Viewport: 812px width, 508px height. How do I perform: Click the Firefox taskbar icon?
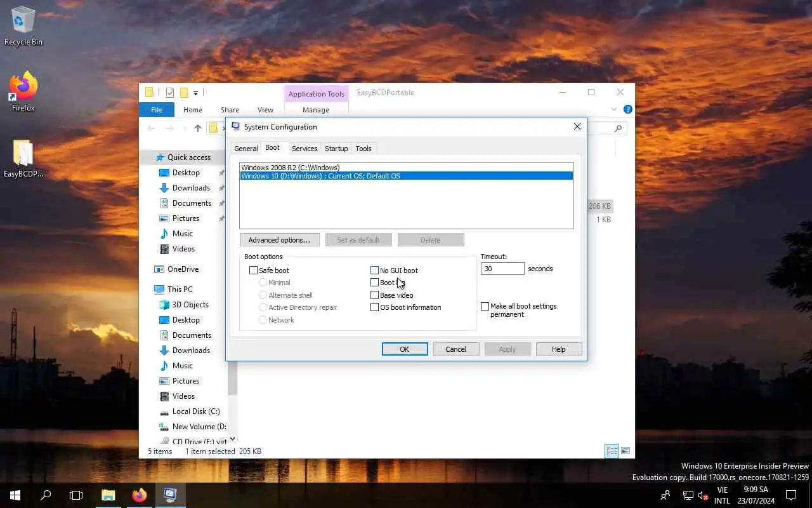140,495
